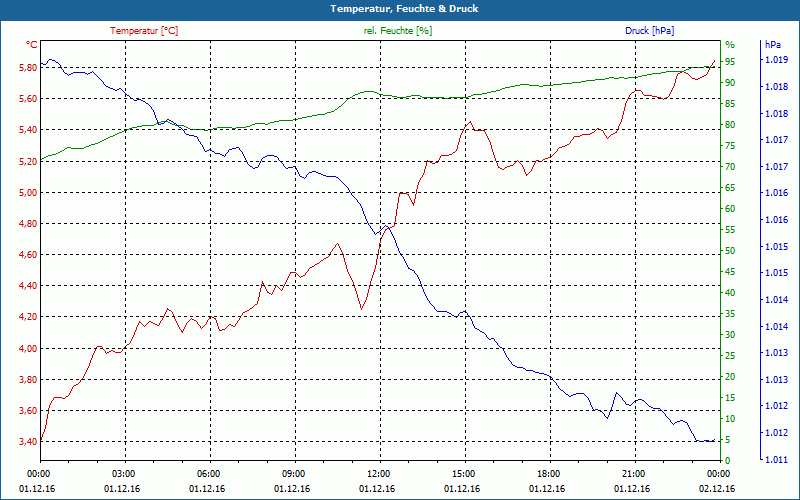Click the '20' humidity axis value

730,377
